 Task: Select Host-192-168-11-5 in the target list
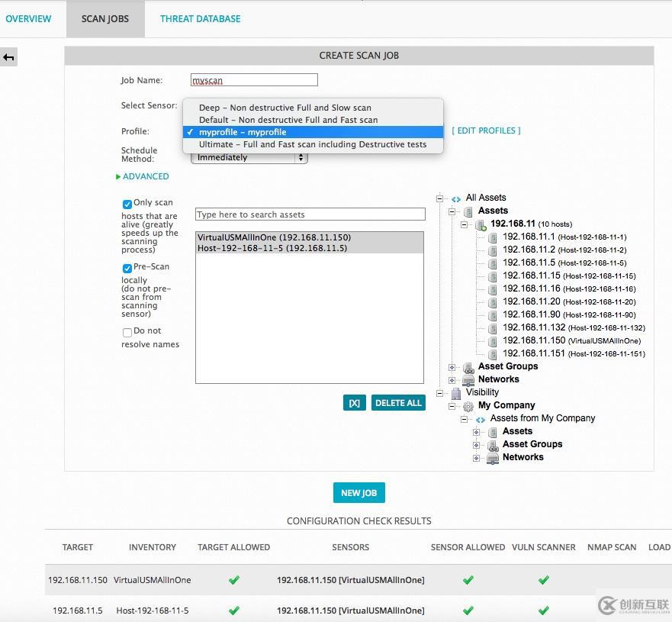(310, 248)
